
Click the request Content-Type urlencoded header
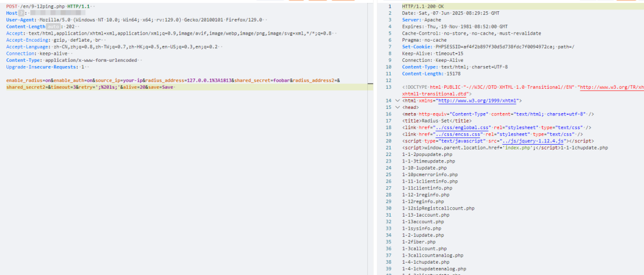coord(72,60)
